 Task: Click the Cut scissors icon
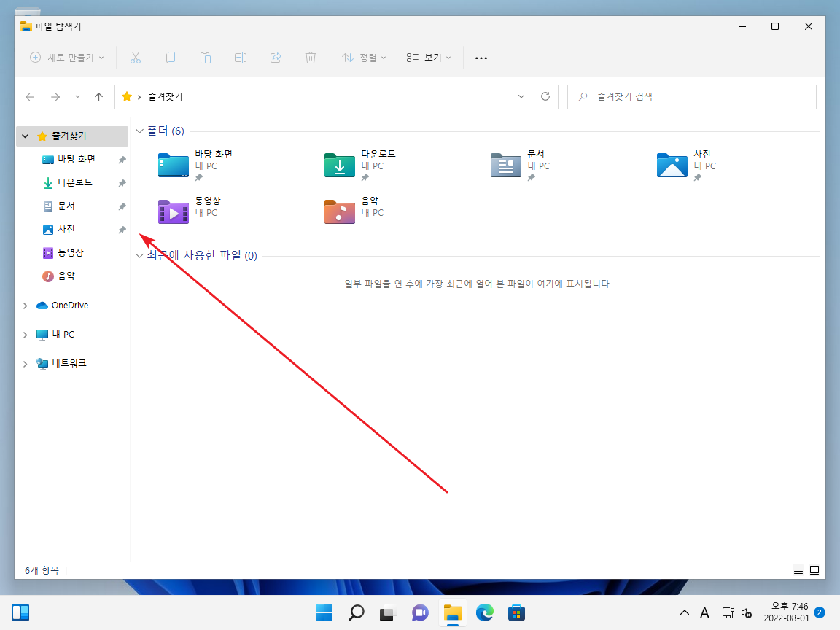tap(136, 58)
